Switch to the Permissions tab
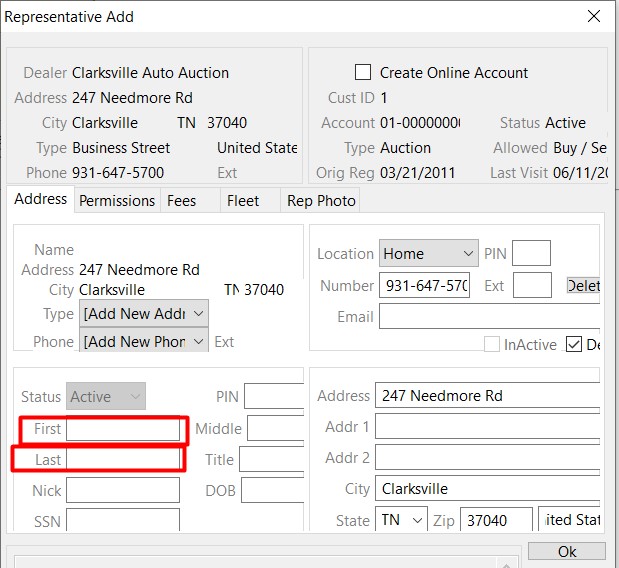The height and width of the screenshot is (568, 619). point(117,200)
